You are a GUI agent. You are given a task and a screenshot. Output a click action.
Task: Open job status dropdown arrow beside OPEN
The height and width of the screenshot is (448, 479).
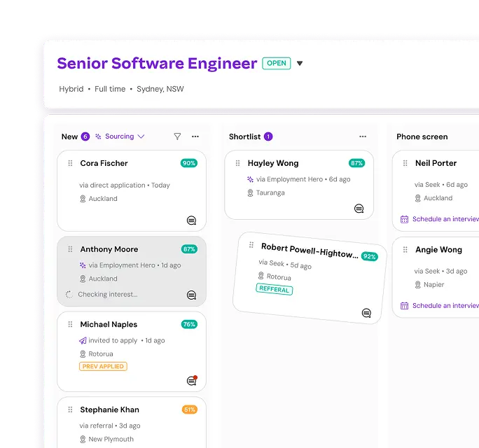(x=300, y=63)
